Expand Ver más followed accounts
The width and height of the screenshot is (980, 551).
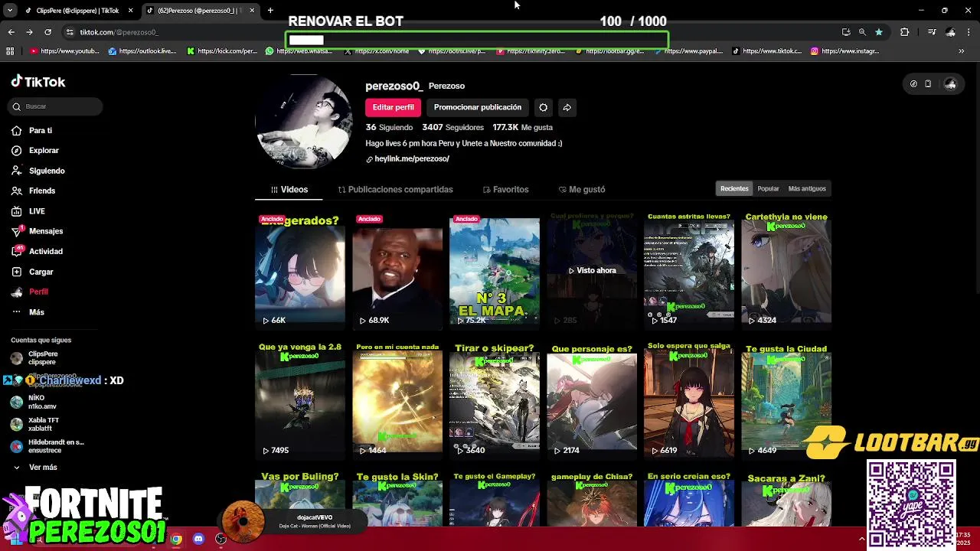(x=34, y=468)
